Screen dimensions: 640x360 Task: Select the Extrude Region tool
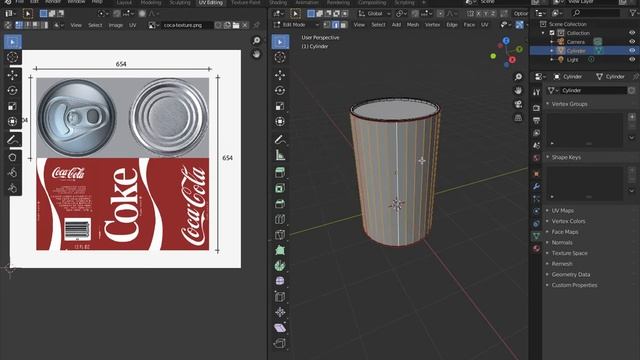pyautogui.click(x=280, y=188)
